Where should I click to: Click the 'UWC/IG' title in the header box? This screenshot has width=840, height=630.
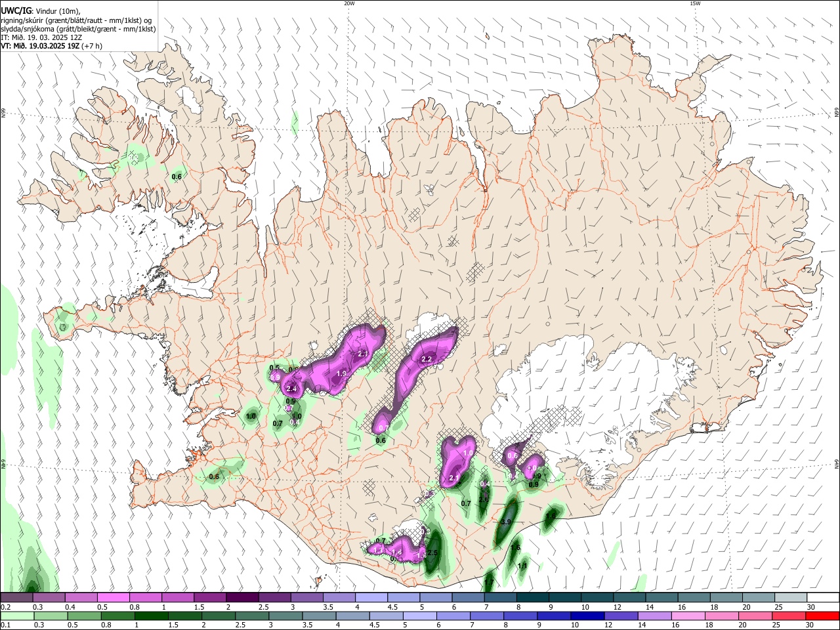pyautogui.click(x=15, y=10)
